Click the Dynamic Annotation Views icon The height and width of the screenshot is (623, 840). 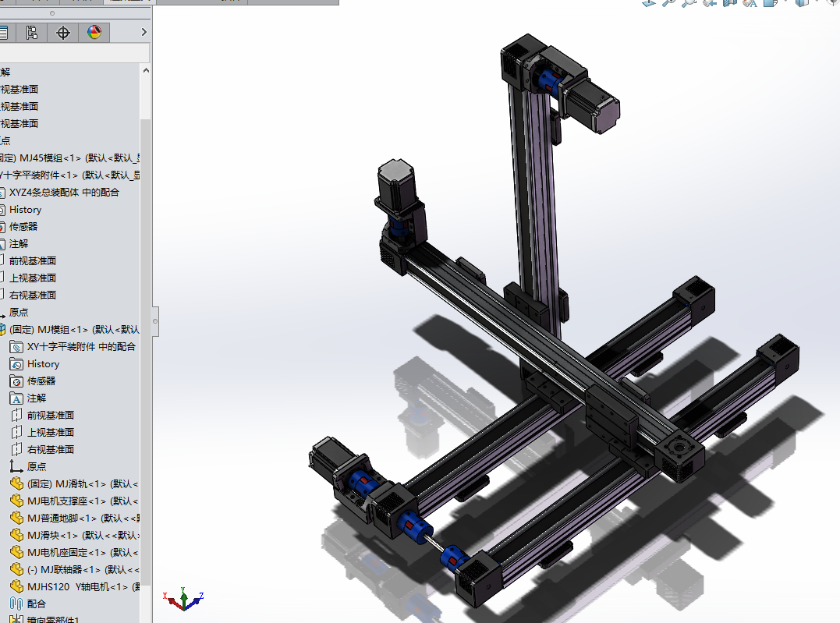coord(750,2)
